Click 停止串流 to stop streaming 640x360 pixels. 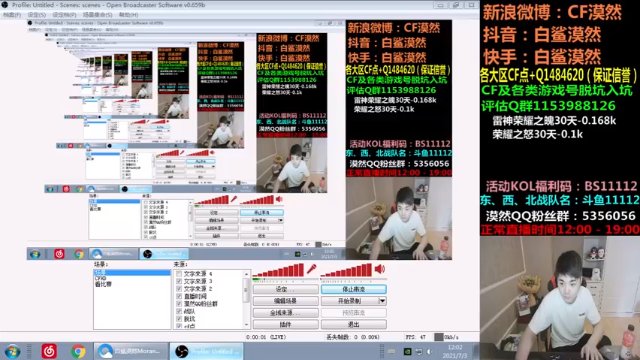tap(353, 289)
